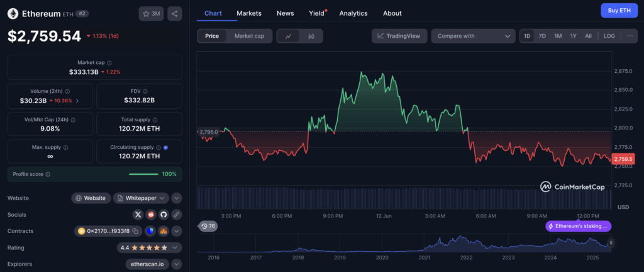Open the Analytics tab

click(x=353, y=13)
